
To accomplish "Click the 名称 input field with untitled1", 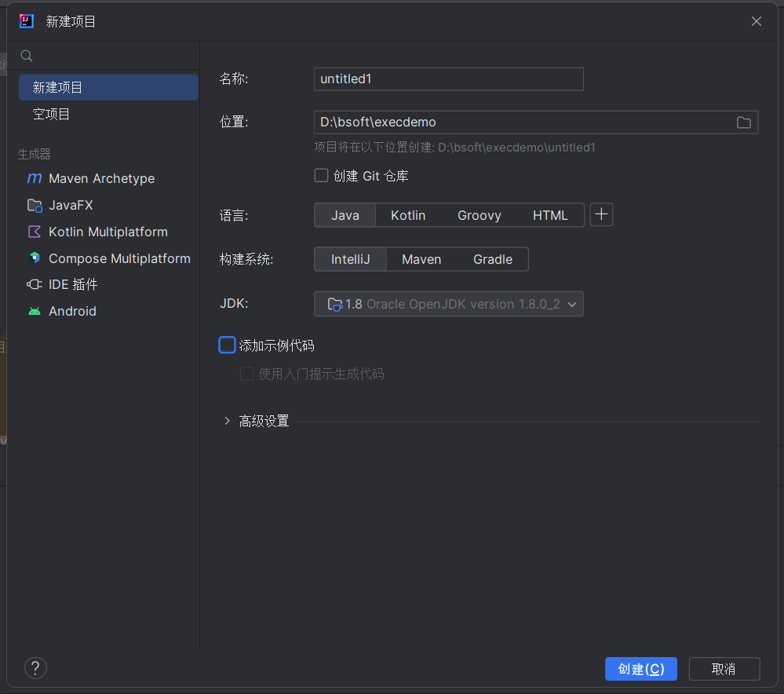I will (x=448, y=79).
